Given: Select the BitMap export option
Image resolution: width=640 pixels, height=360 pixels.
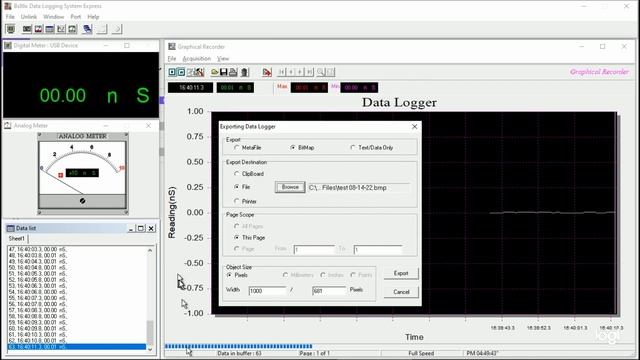Looking at the screenshot, I should 302,148.
